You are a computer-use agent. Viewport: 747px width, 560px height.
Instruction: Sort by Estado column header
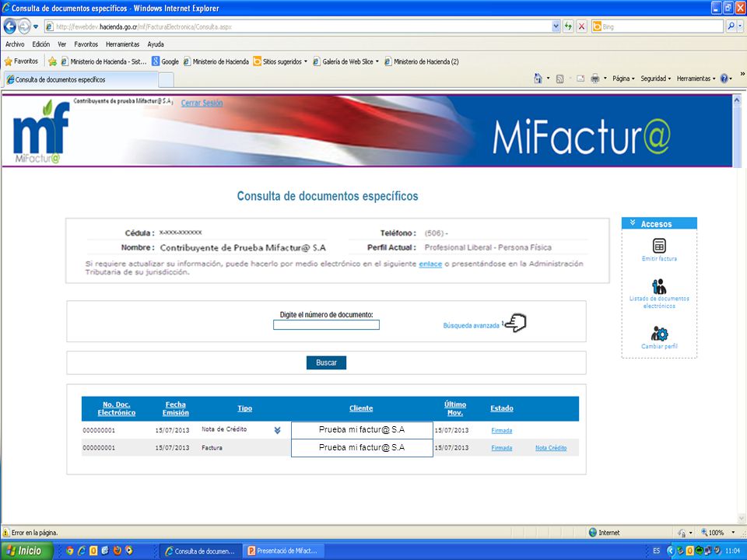(502, 408)
